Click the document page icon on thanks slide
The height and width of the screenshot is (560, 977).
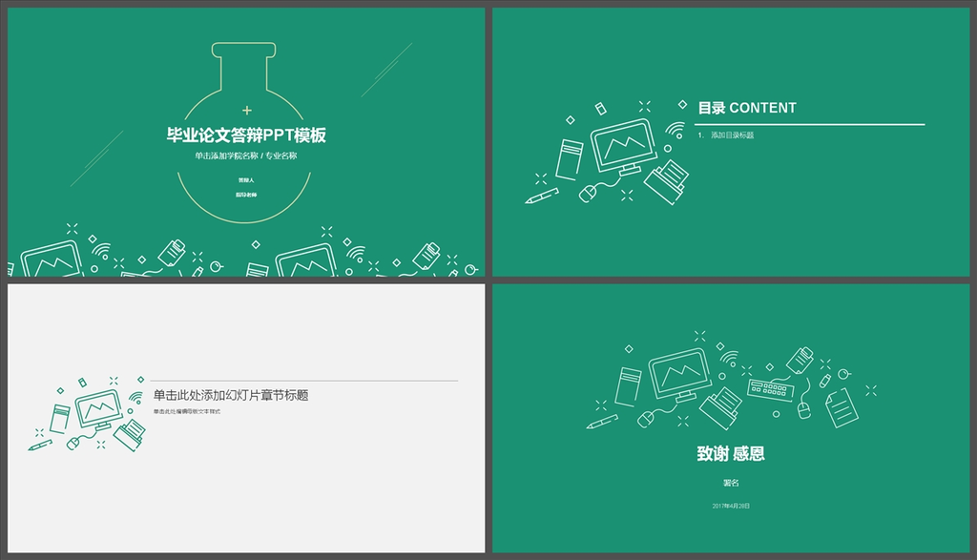pyautogui.click(x=842, y=408)
